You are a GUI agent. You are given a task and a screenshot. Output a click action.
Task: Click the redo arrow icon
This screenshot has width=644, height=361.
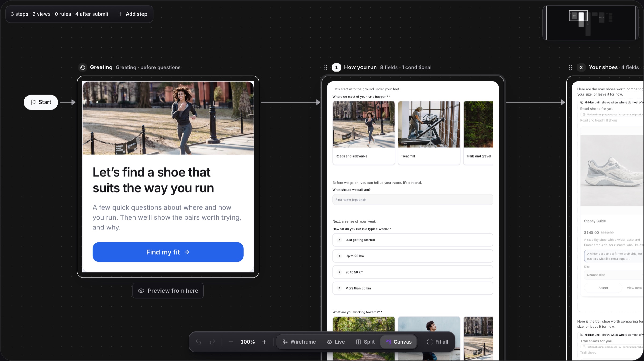[212, 342]
